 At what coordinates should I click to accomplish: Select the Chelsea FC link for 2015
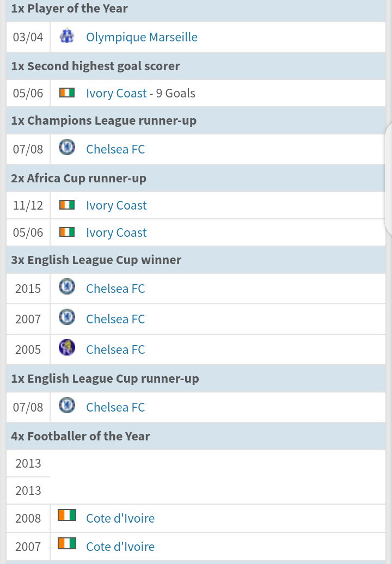[115, 289]
